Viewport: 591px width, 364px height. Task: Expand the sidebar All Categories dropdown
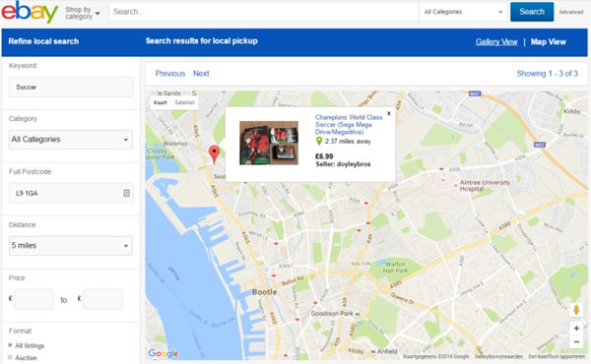(71, 140)
